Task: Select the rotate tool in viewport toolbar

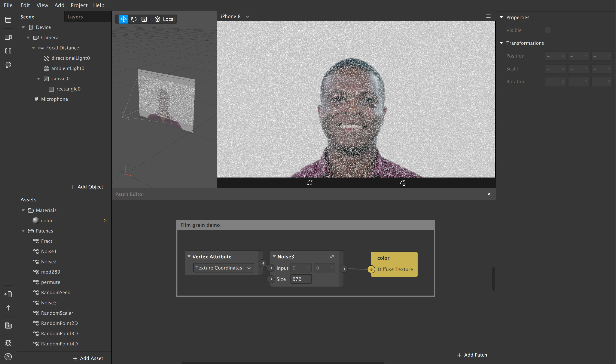Action: pos(134,19)
